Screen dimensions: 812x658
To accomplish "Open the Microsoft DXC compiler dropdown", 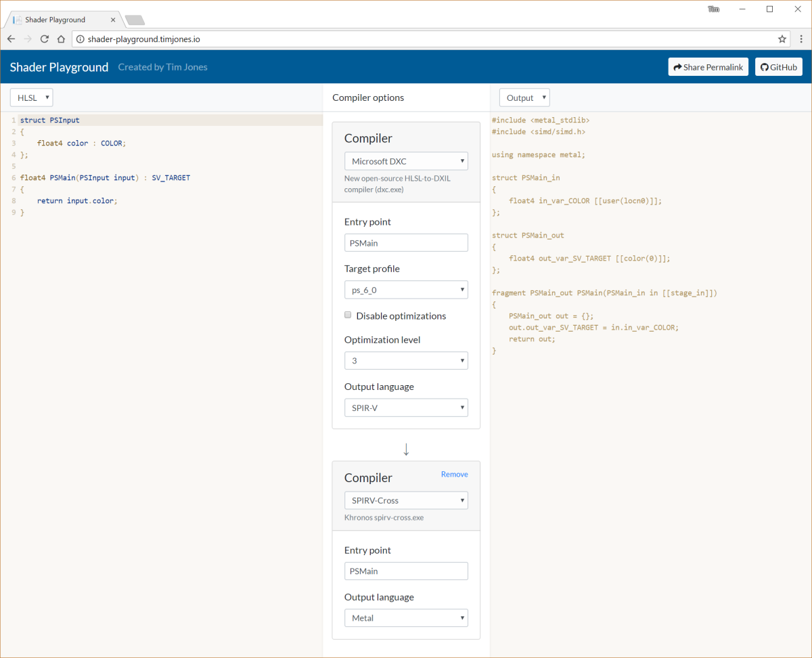I will coord(406,161).
